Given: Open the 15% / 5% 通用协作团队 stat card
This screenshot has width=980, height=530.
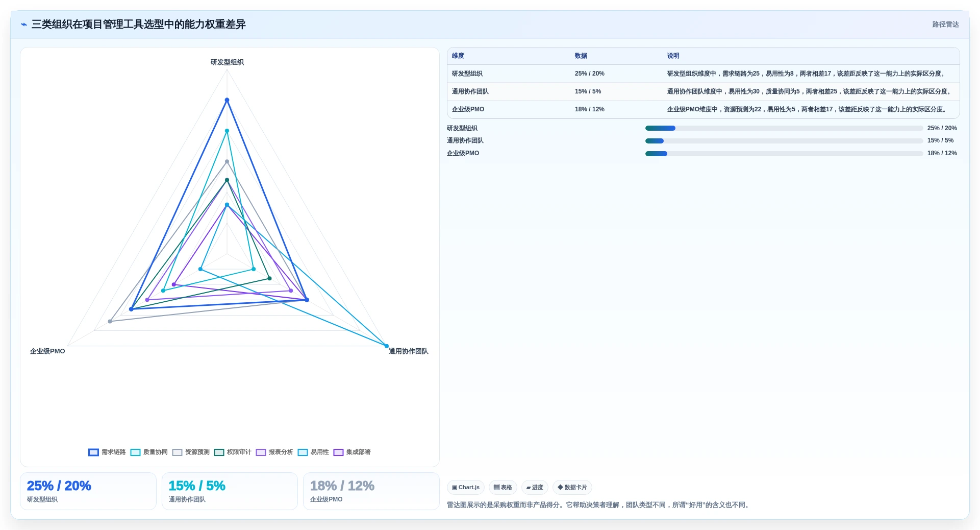Looking at the screenshot, I should 230,491.
